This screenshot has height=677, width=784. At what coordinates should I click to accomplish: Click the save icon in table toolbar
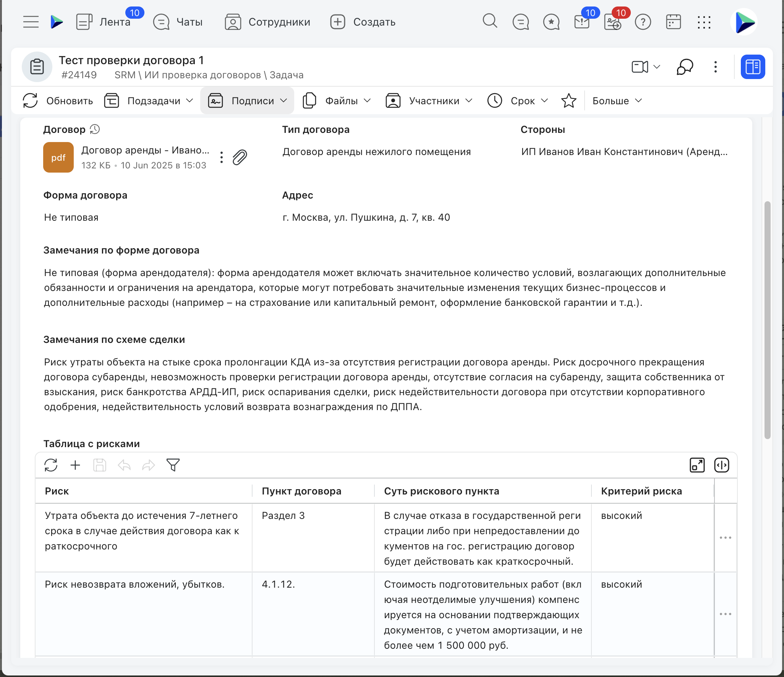[100, 465]
